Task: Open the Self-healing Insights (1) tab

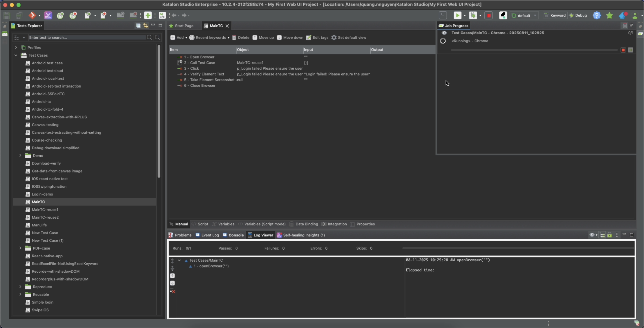Action: 301,235
